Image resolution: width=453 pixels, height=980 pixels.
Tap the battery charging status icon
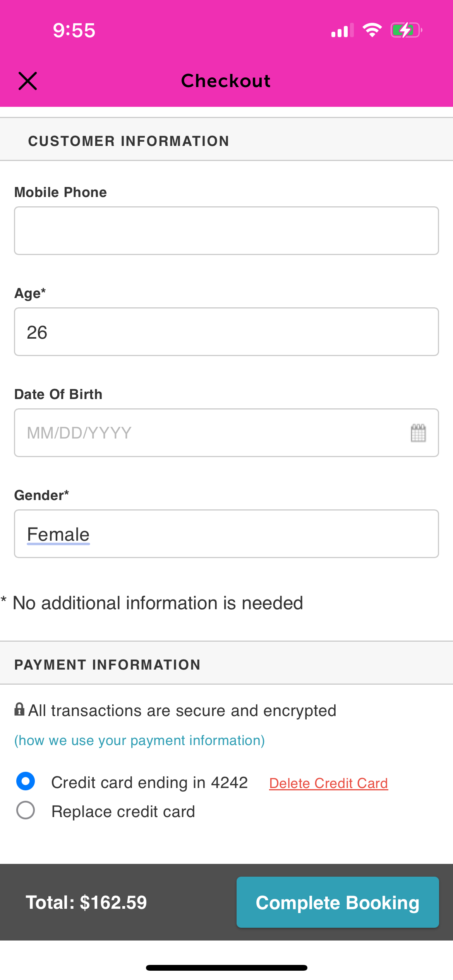click(x=406, y=30)
